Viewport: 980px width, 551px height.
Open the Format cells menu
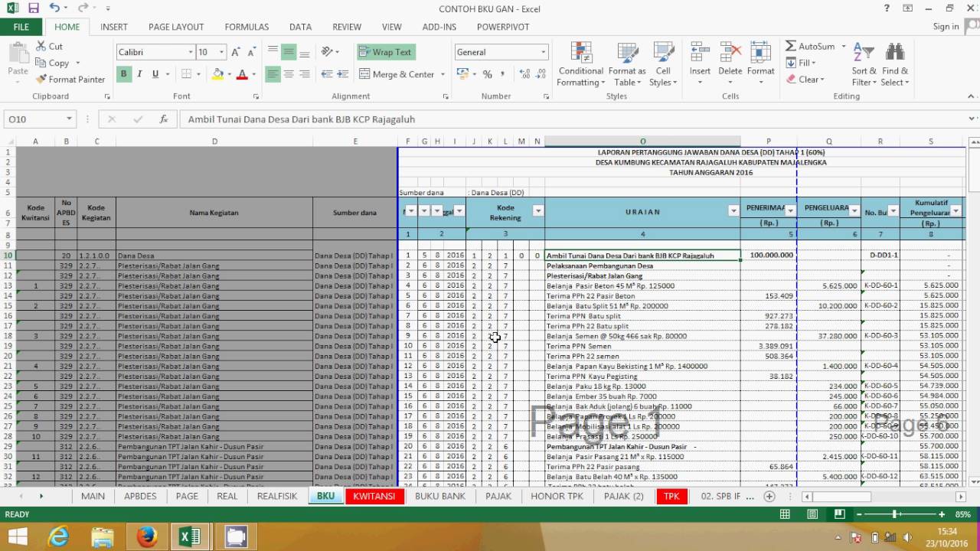760,63
